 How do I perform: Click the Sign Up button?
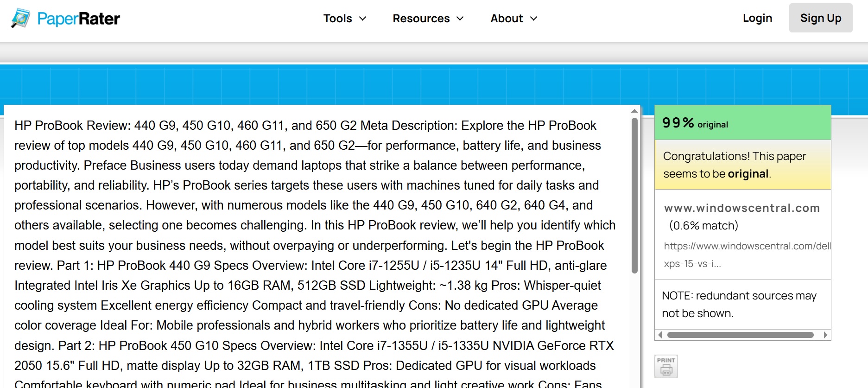(x=821, y=18)
